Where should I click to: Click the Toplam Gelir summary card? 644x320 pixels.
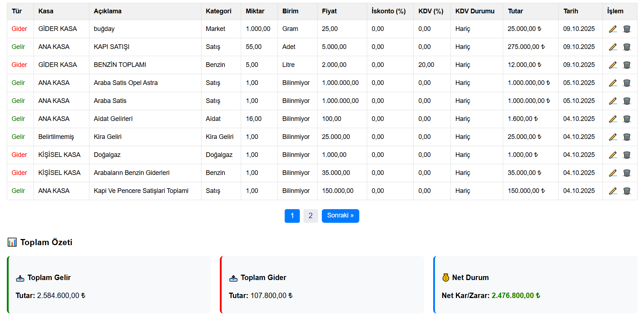click(109, 285)
